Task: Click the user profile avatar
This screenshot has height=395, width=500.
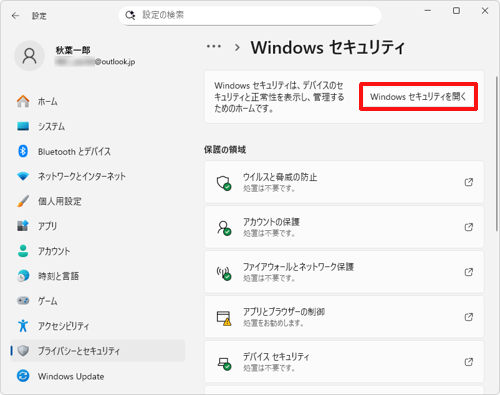Action: click(x=29, y=56)
